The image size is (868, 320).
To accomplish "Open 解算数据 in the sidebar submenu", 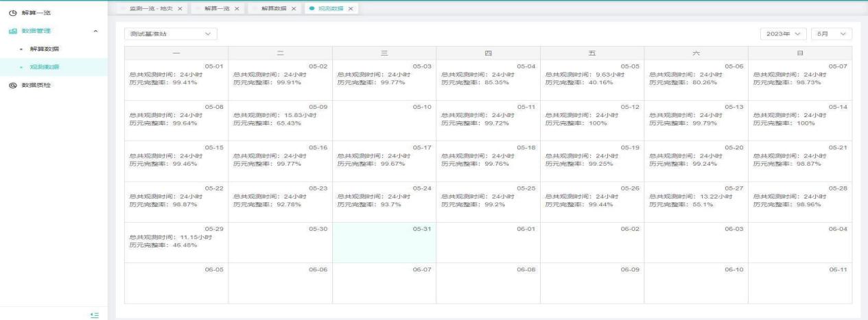I will [x=43, y=49].
